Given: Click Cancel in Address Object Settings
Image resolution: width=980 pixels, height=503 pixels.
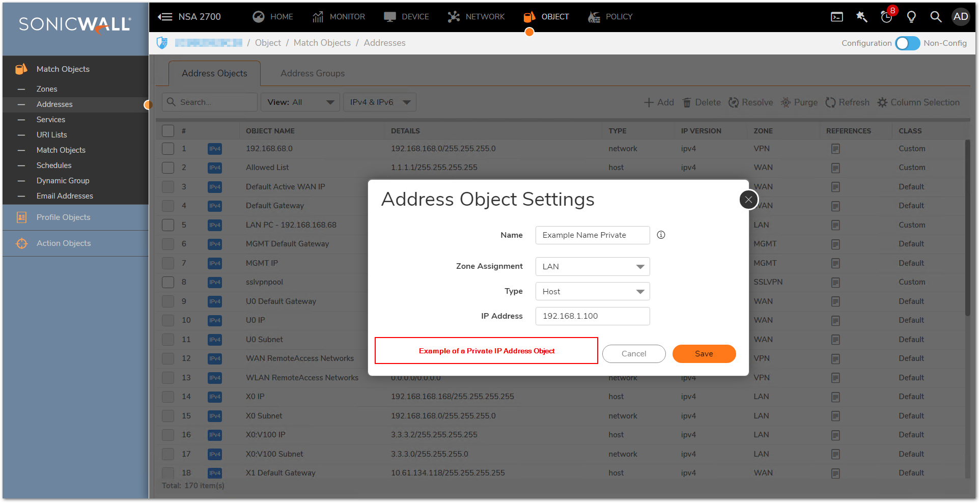Looking at the screenshot, I should 634,354.
